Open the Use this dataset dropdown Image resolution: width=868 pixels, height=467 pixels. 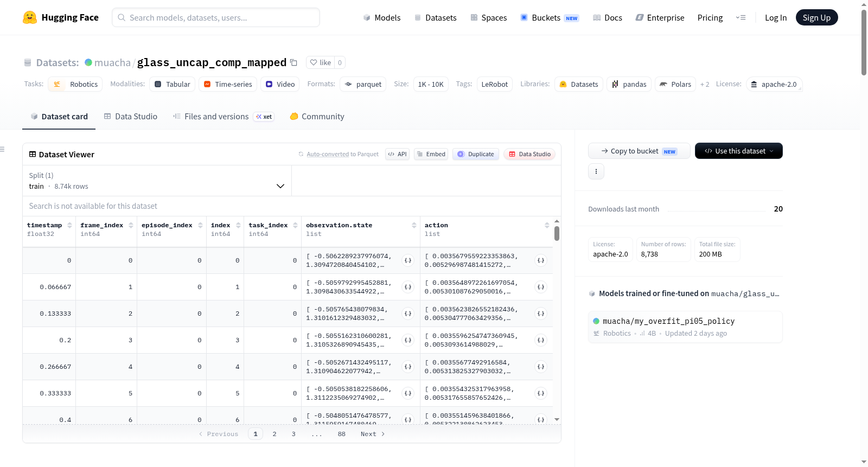(x=738, y=151)
